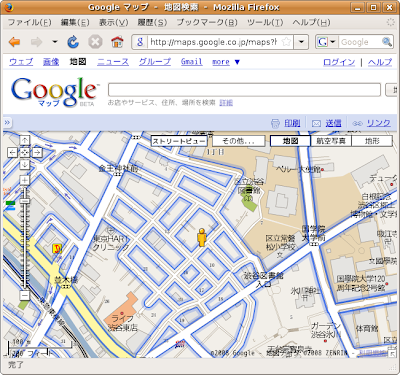This screenshot has width=400, height=375.
Task: Open the Gmail link
Action: pyautogui.click(x=192, y=62)
